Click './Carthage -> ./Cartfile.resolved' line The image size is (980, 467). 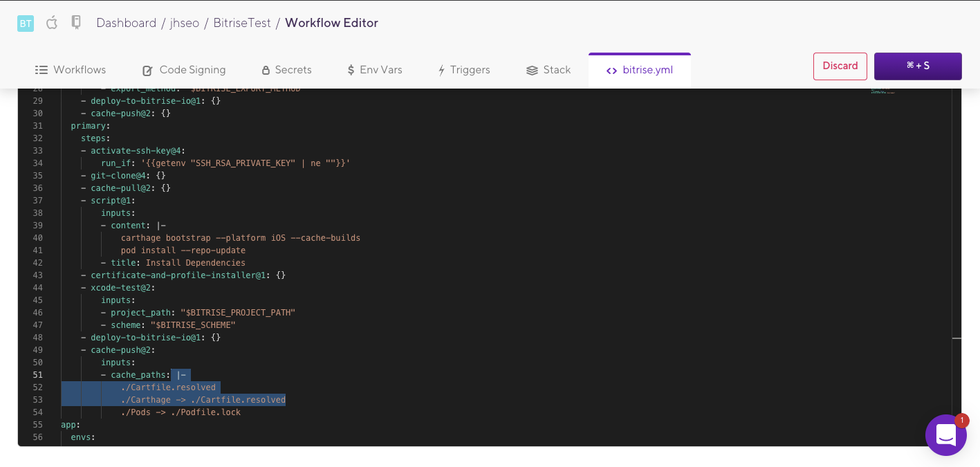(203, 400)
